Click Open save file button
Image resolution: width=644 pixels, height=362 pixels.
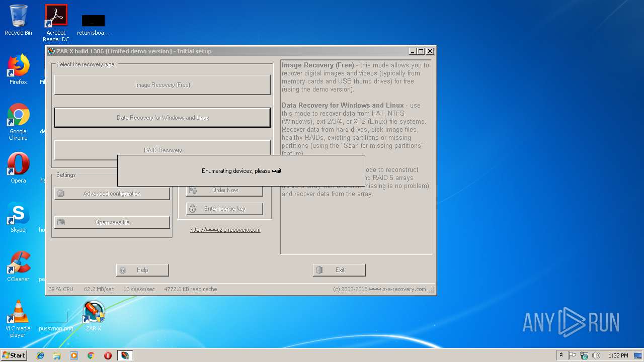pos(112,222)
